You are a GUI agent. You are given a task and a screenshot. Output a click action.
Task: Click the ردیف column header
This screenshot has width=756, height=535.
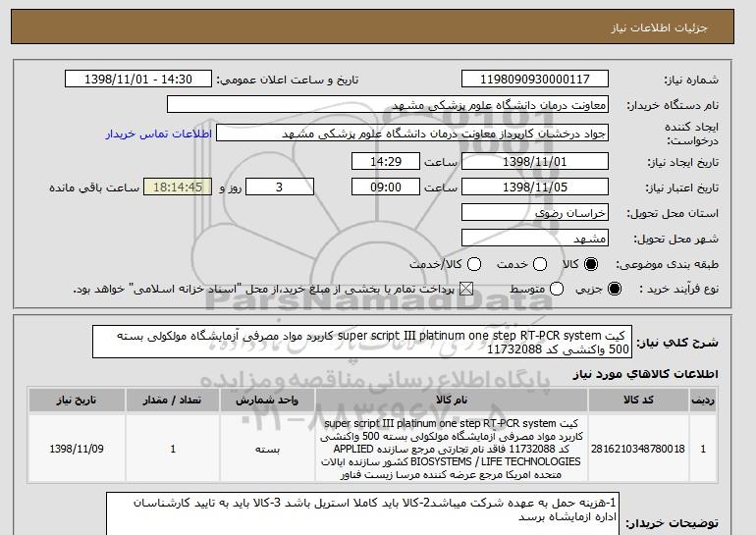703,401
